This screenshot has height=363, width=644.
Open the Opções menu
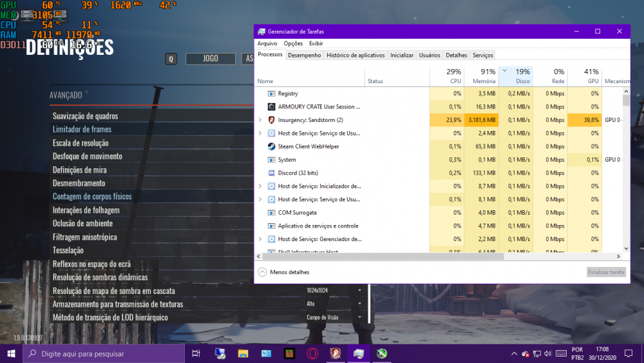point(293,43)
